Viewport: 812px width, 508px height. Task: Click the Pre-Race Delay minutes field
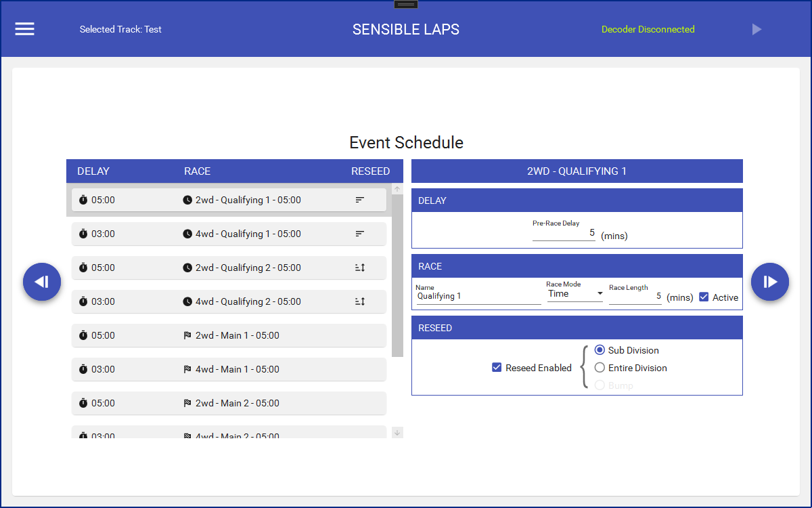[564, 233]
